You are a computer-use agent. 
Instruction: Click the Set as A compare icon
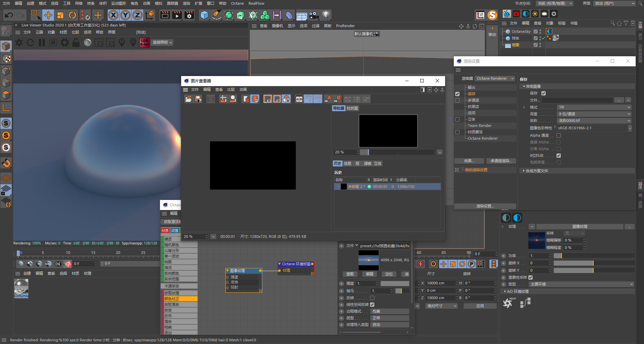328,99
